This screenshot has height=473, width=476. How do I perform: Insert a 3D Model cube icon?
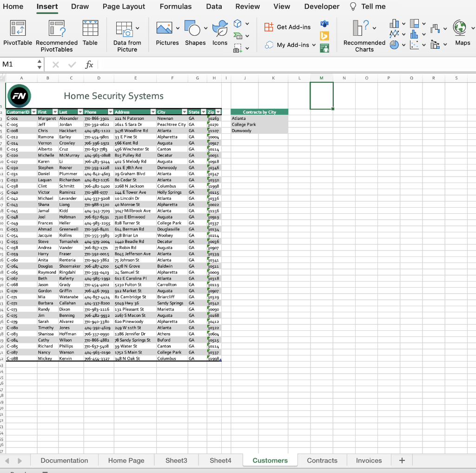pos(238,23)
